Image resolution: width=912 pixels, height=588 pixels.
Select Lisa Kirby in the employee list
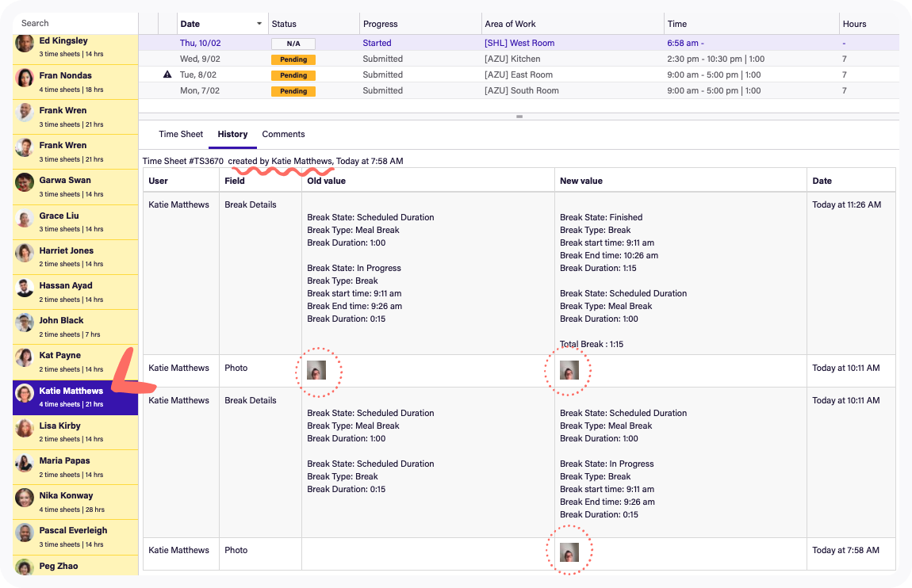[x=75, y=432]
